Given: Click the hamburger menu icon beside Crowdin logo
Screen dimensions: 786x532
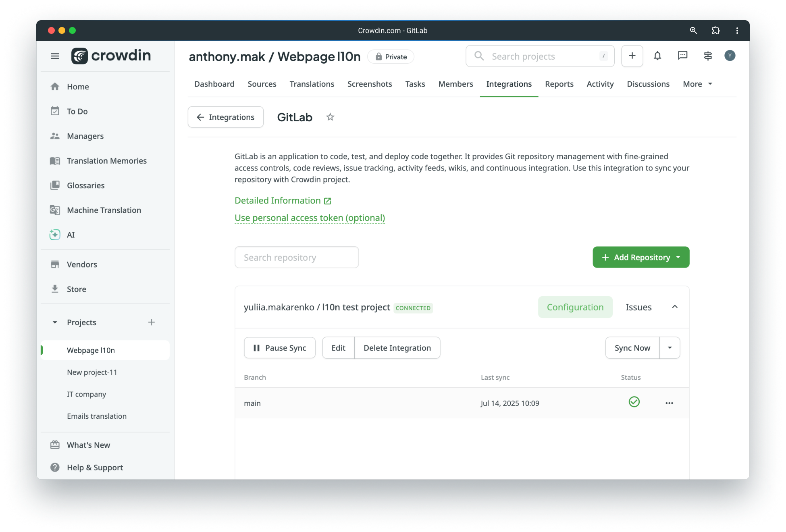Looking at the screenshot, I should pos(55,56).
